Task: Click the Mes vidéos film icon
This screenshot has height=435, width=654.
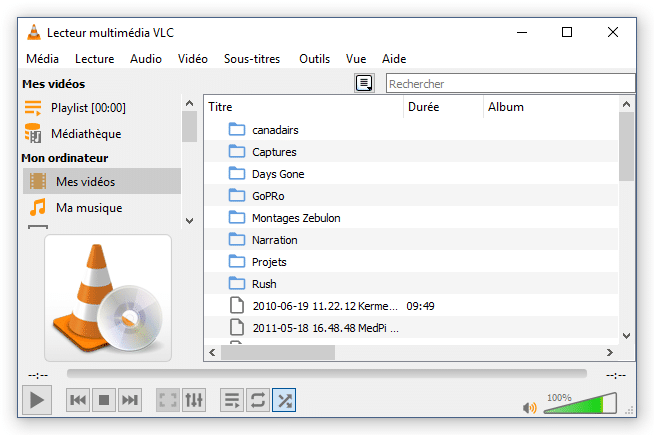Action: [x=38, y=181]
